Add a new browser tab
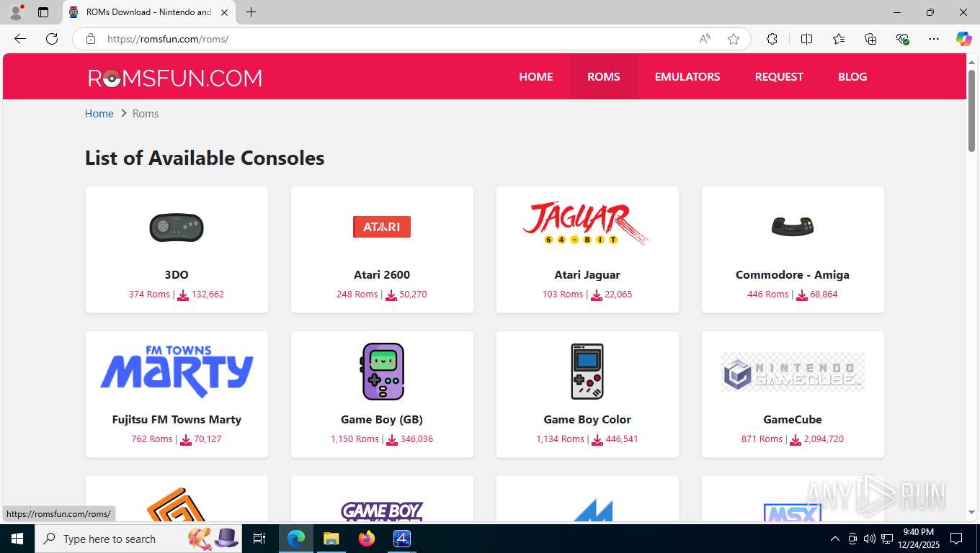Viewport: 980px width, 553px height. [x=251, y=12]
